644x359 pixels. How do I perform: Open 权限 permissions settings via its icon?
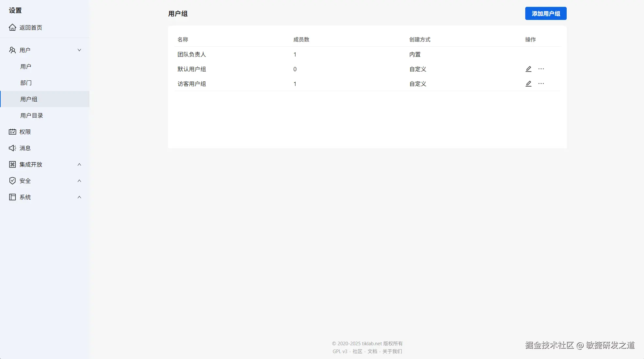pos(12,132)
